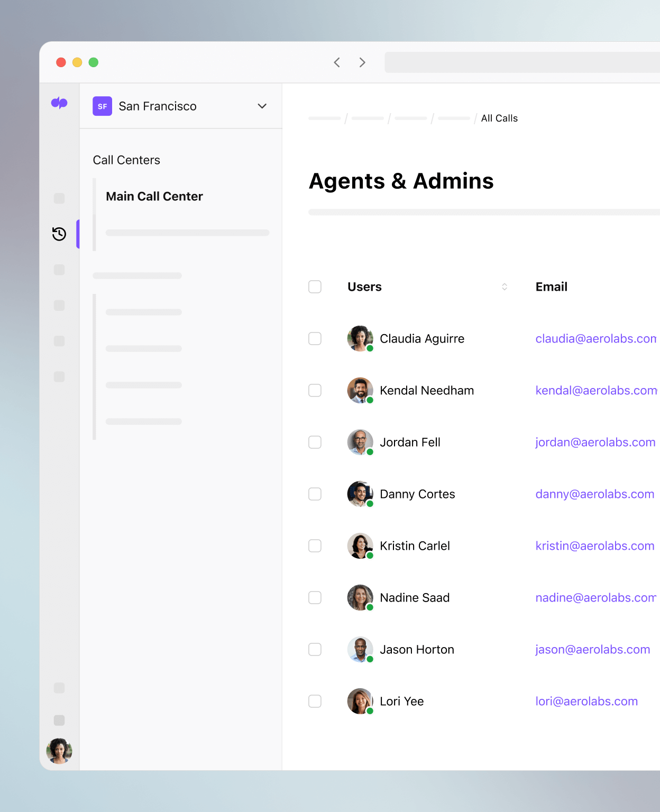Click the forward navigation arrow
660x812 pixels.
click(x=362, y=62)
